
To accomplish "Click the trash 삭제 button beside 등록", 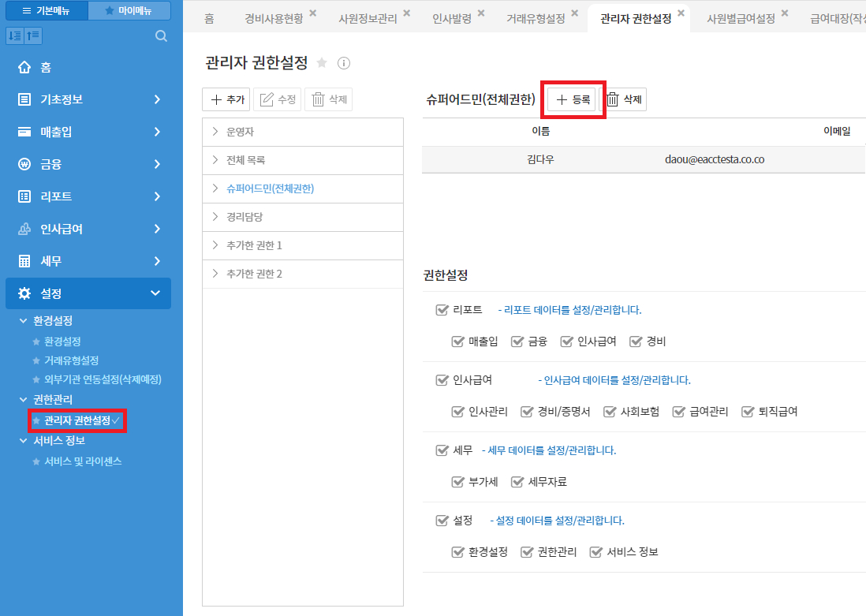I will pyautogui.click(x=625, y=99).
